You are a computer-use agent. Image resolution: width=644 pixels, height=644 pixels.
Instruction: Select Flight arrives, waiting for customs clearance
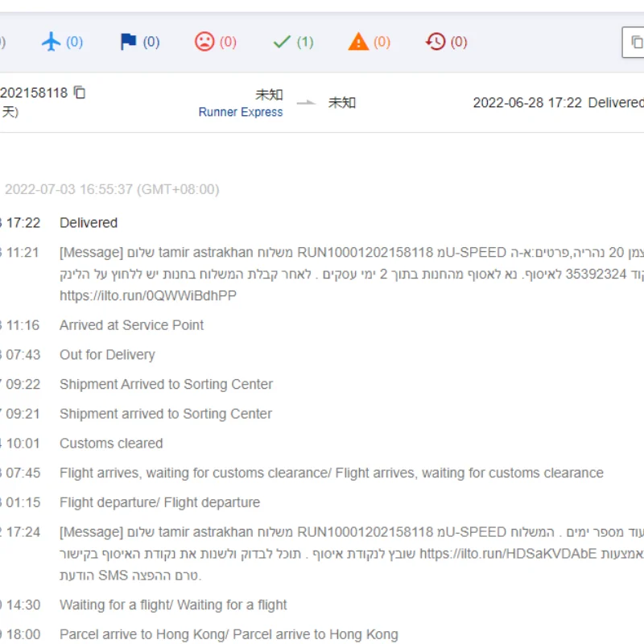[332, 473]
